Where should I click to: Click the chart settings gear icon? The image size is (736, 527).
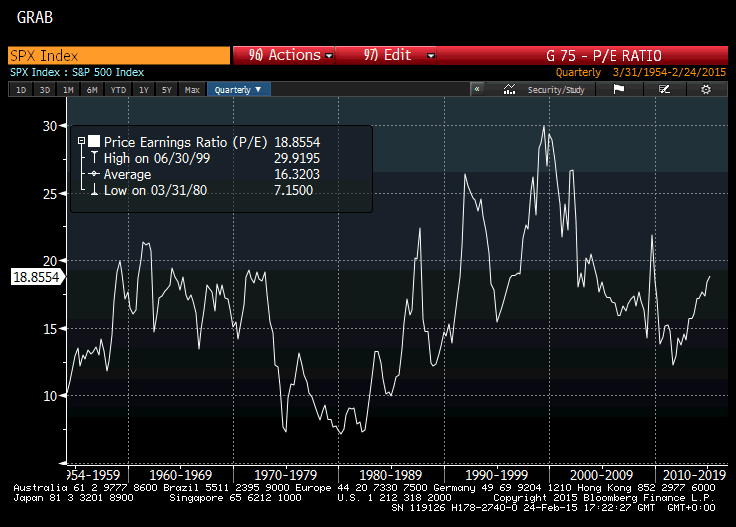pyautogui.click(x=706, y=89)
